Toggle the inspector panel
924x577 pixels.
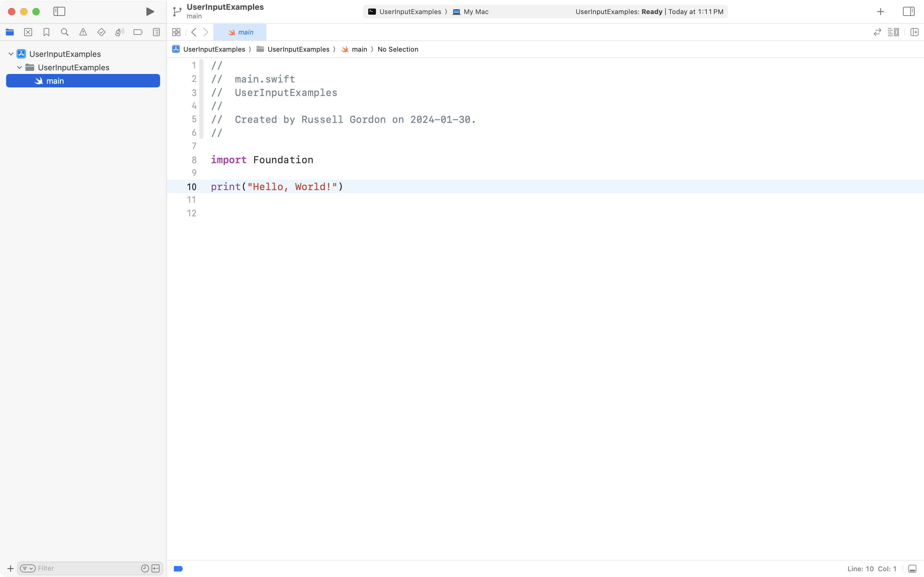[x=908, y=11]
